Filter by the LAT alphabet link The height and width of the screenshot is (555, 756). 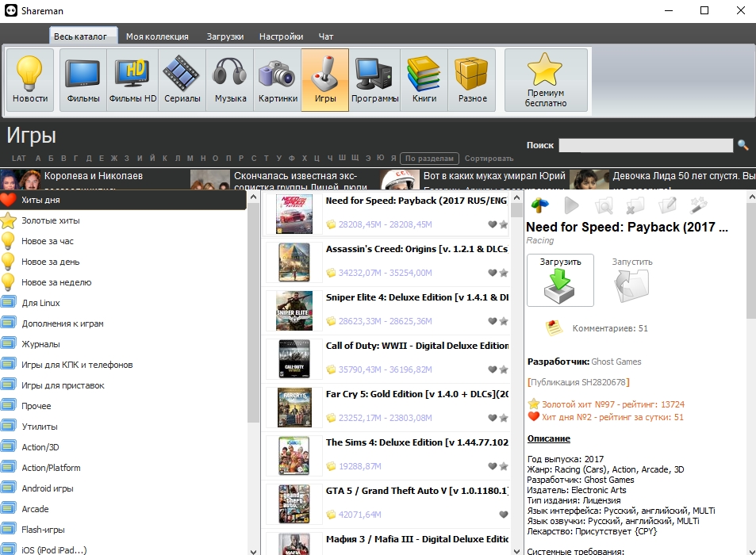coord(19,158)
